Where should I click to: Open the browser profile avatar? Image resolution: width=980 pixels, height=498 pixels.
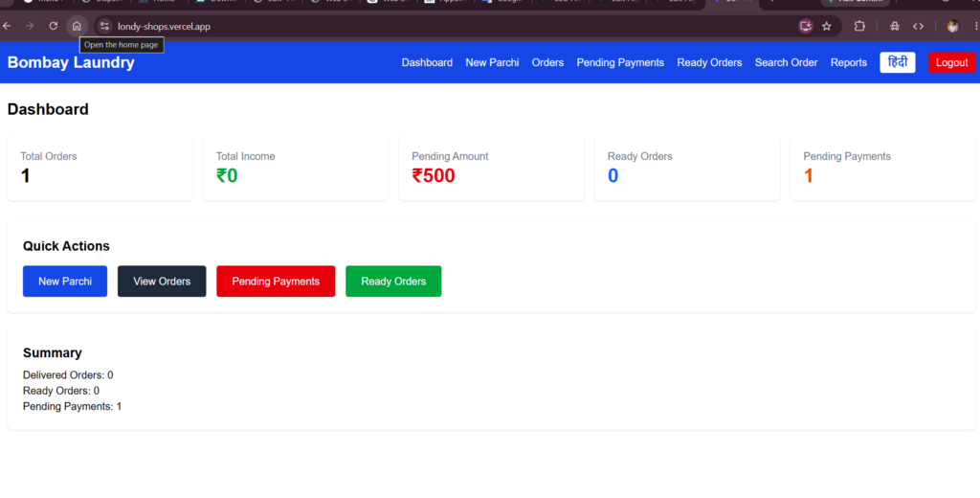pyautogui.click(x=952, y=26)
